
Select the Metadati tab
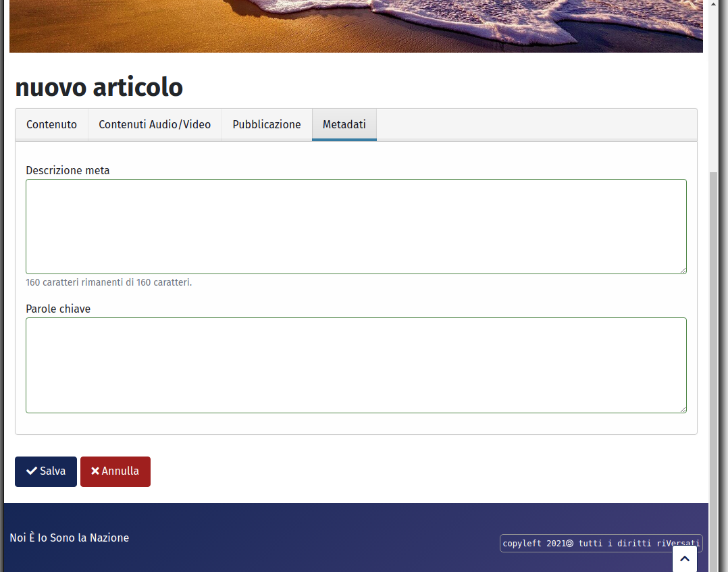[x=344, y=125]
